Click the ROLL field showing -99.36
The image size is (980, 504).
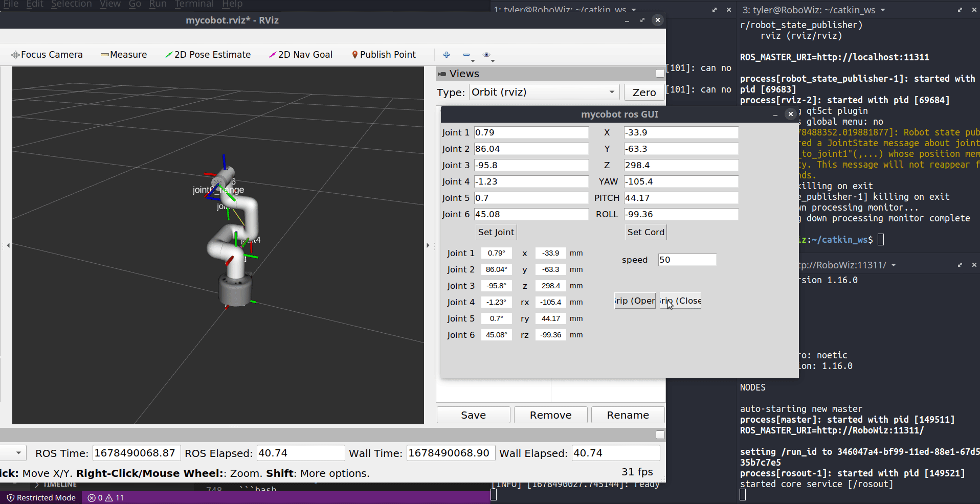[681, 214]
